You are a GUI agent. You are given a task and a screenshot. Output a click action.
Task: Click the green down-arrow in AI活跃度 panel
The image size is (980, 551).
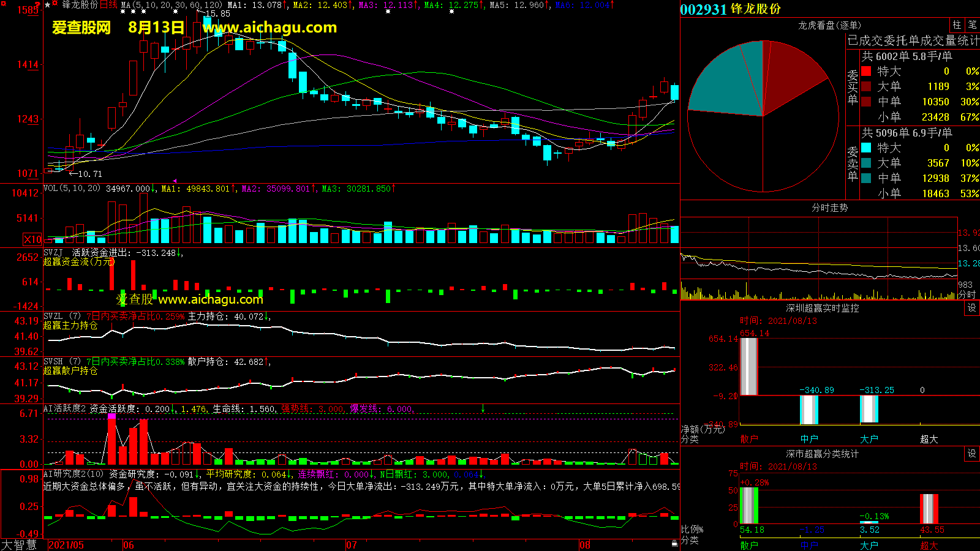(x=483, y=408)
